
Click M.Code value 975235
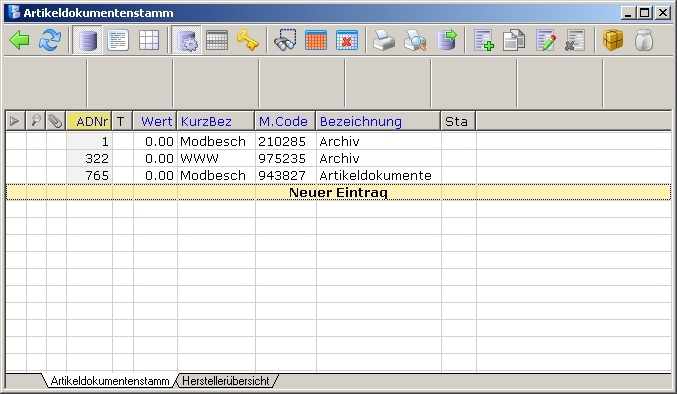coord(282,158)
